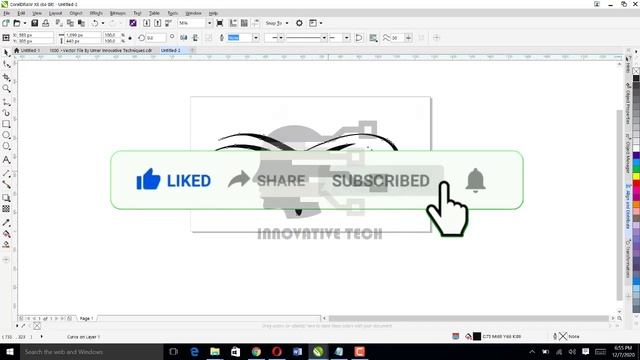Mirror the object horizontally

(x=184, y=38)
